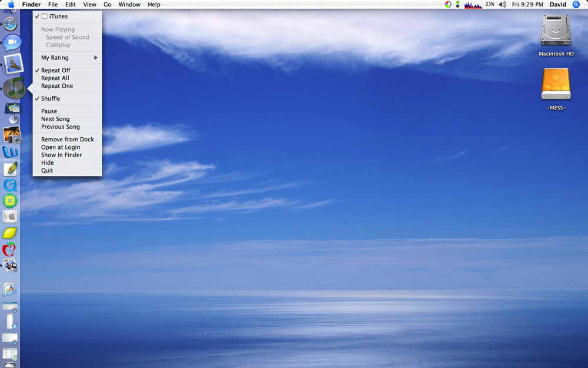
Task: Select the checked iTunes window entry
Action: point(68,16)
